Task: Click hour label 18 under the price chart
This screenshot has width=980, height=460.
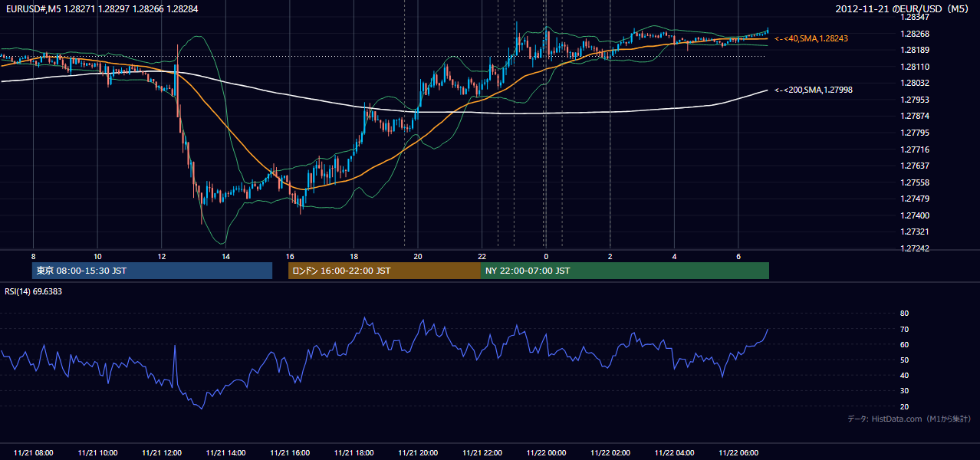Action: [354, 256]
